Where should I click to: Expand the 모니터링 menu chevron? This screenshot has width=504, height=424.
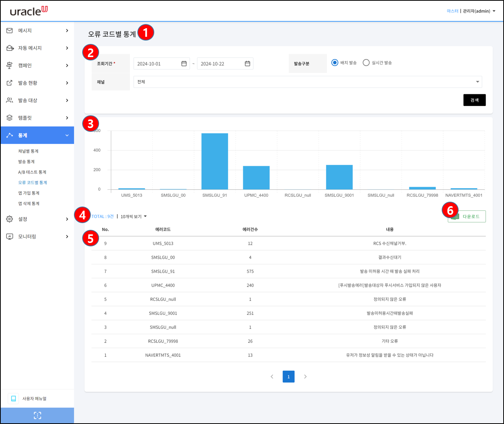[67, 237]
